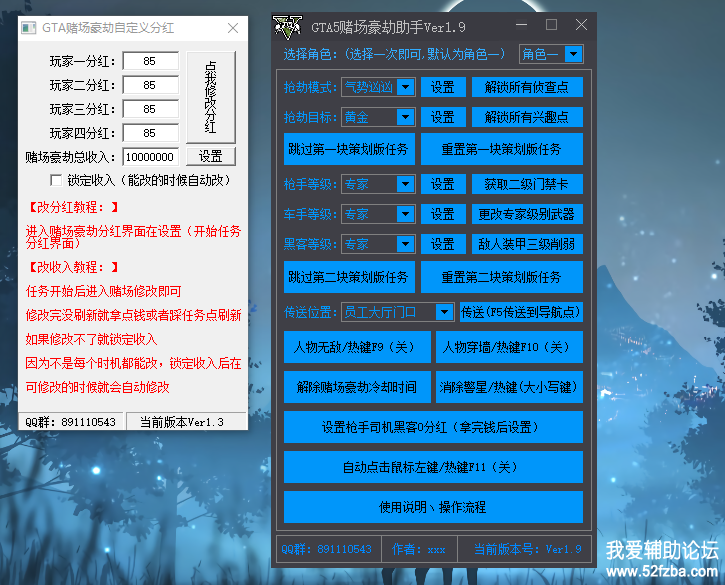The image size is (725, 585).
Task: Click the 玩家二分红 input field
Action: click(x=151, y=85)
